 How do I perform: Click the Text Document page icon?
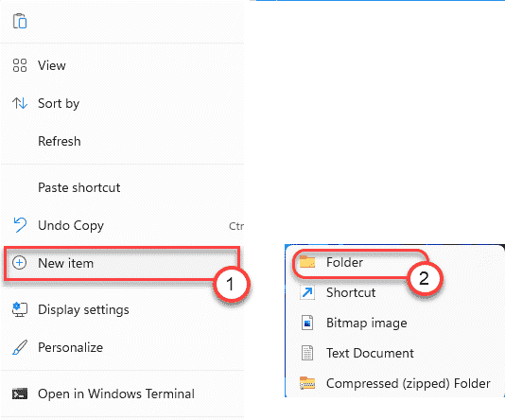[307, 353]
